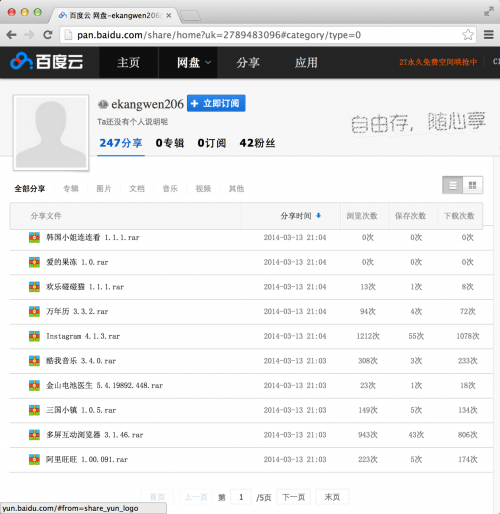Switch to list view icon
Image resolution: width=500 pixels, height=514 pixels.
click(452, 185)
